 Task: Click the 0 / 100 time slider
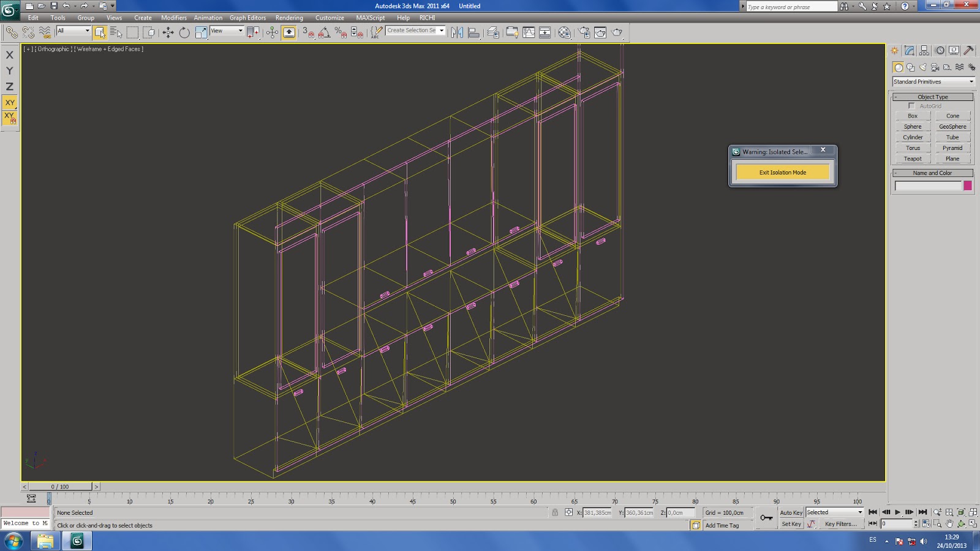(60, 487)
